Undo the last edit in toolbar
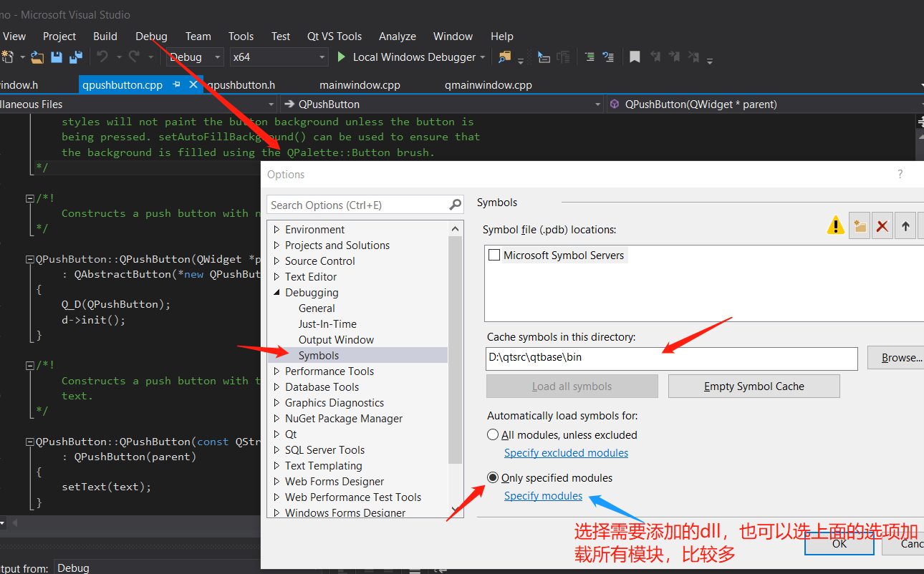This screenshot has width=924, height=574. coord(102,57)
